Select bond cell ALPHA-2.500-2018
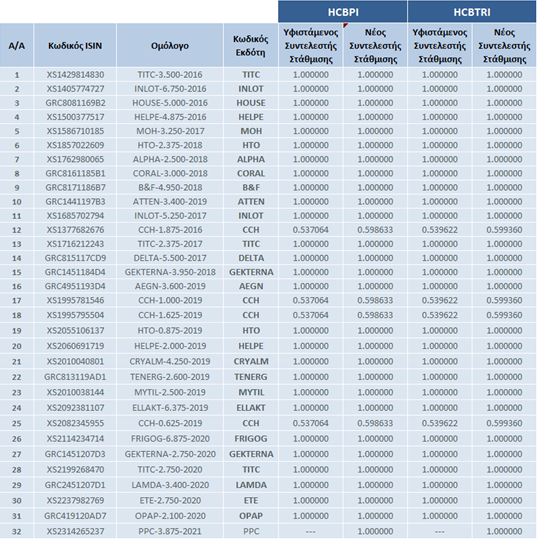 [170, 159]
